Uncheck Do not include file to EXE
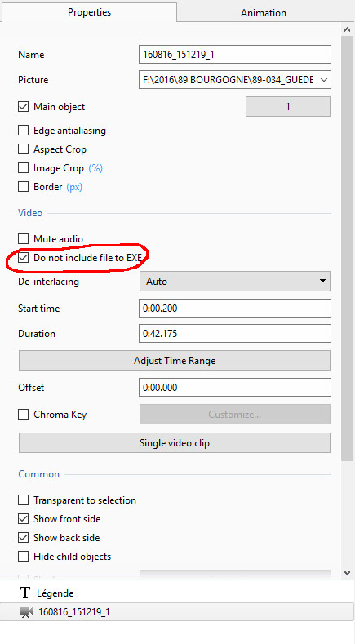This screenshot has width=355, height=644. (24, 257)
